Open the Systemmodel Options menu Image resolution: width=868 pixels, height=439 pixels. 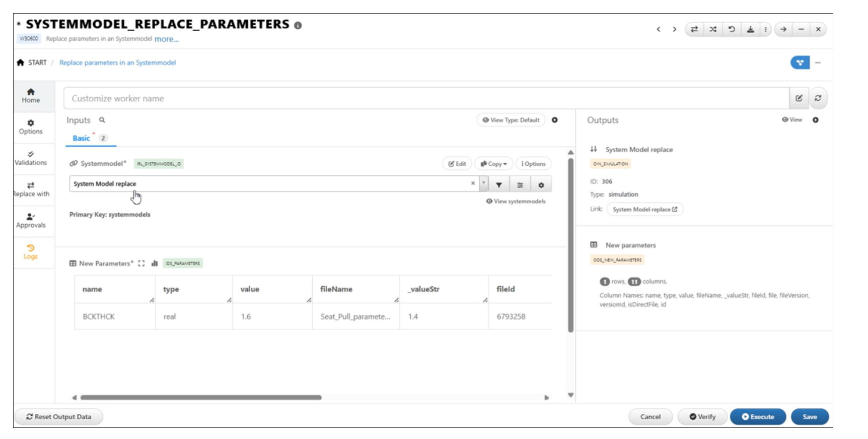[533, 164]
